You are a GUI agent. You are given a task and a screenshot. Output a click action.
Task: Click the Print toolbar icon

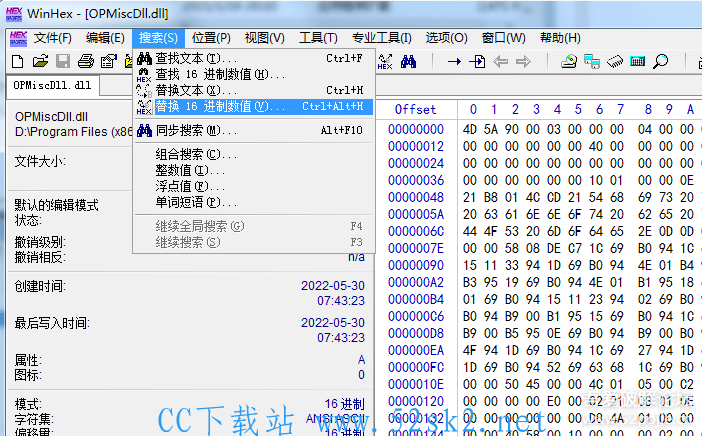click(86, 61)
